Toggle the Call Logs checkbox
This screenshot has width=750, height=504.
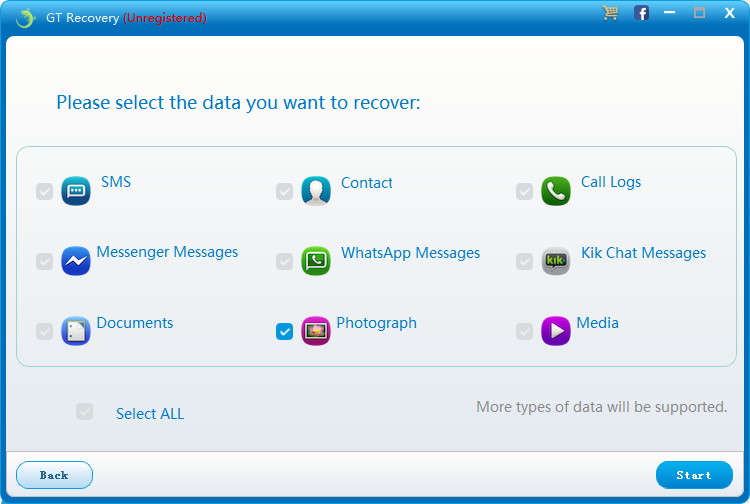(x=525, y=191)
